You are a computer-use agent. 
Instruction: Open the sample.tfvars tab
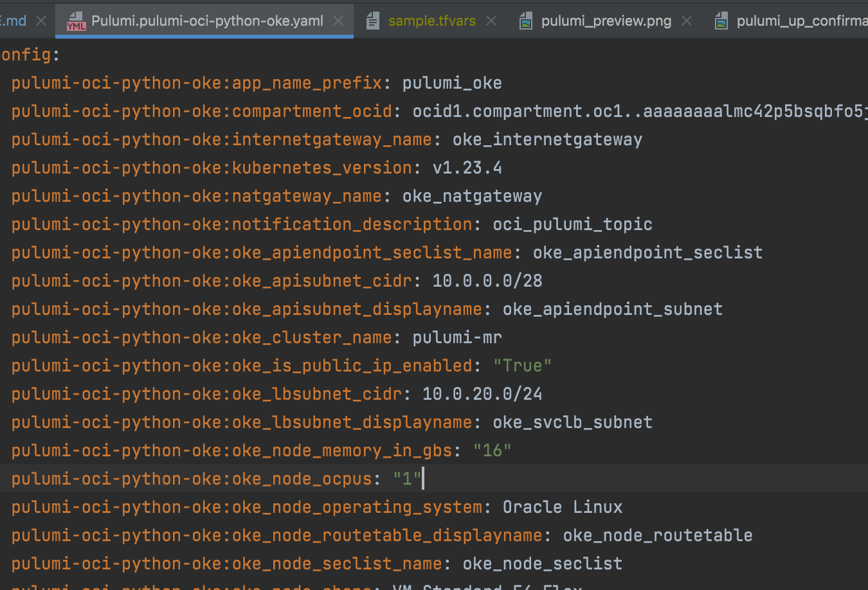(432, 21)
